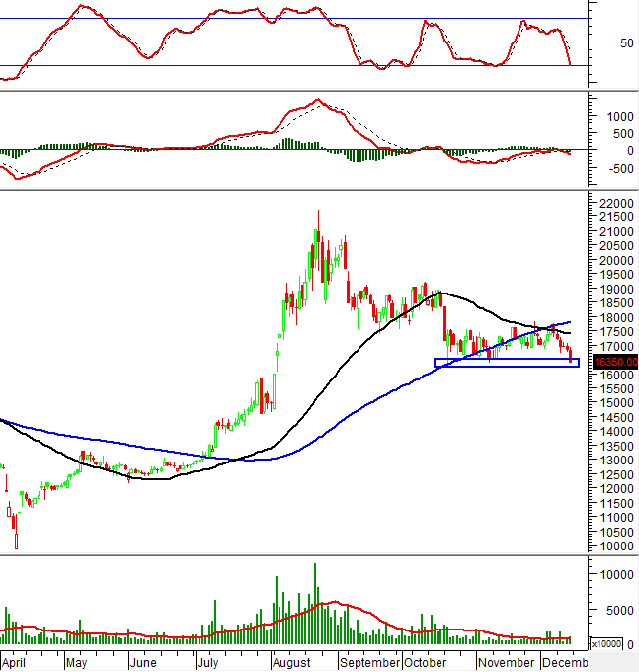Click the 10000 price axis label
The image size is (639, 672).
coord(616,546)
